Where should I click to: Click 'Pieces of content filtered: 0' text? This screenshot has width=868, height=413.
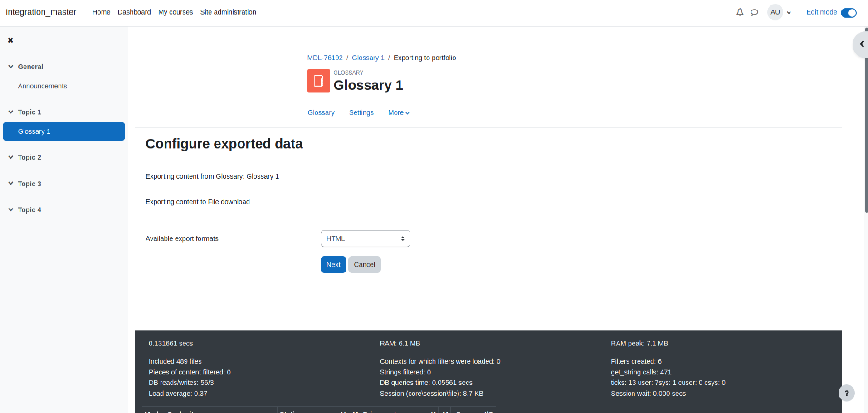190,372
